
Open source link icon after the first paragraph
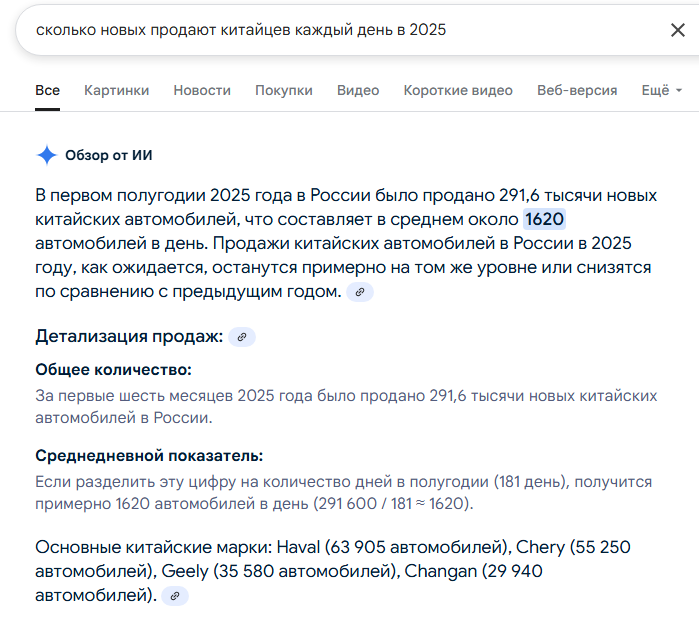(x=360, y=292)
